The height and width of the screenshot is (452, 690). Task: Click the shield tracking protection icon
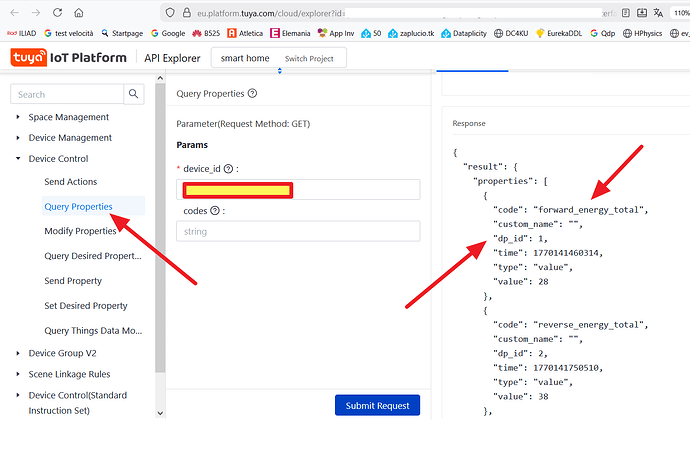click(170, 13)
